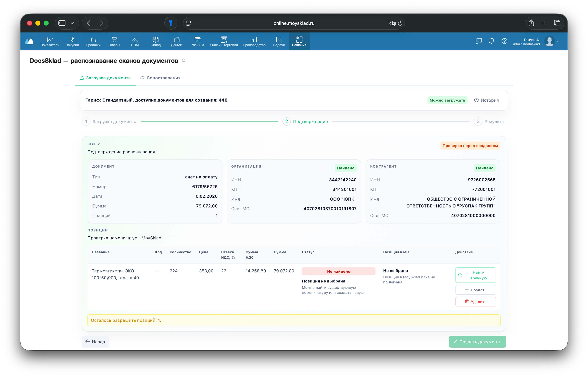Open the Показатели section
Image resolution: width=588 pixels, height=377 pixels.
(50, 41)
